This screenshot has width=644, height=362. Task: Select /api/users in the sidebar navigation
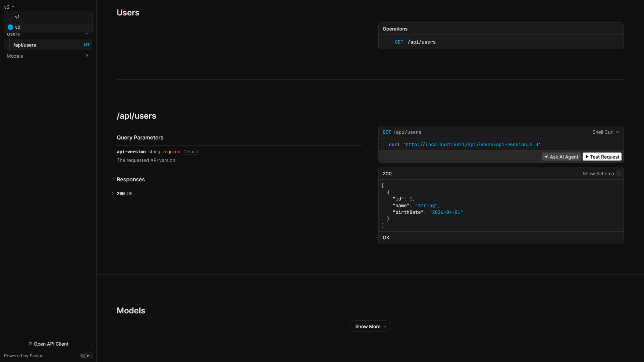[x=25, y=45]
